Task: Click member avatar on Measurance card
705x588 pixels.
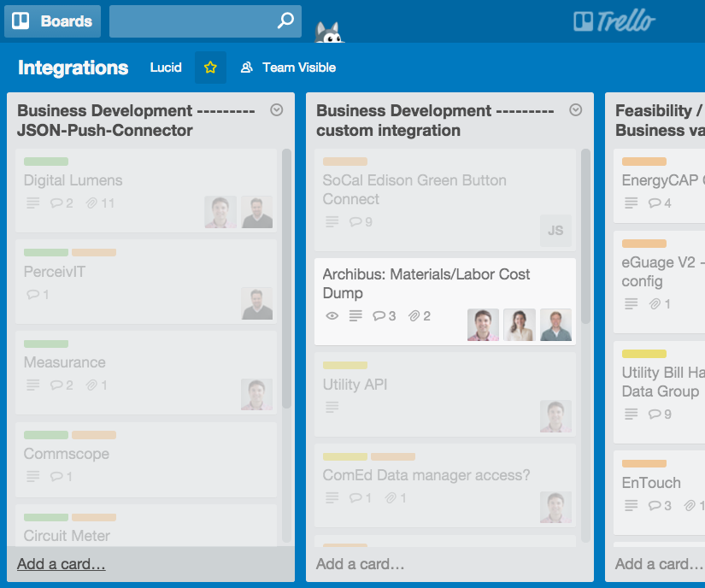Action: pos(256,394)
